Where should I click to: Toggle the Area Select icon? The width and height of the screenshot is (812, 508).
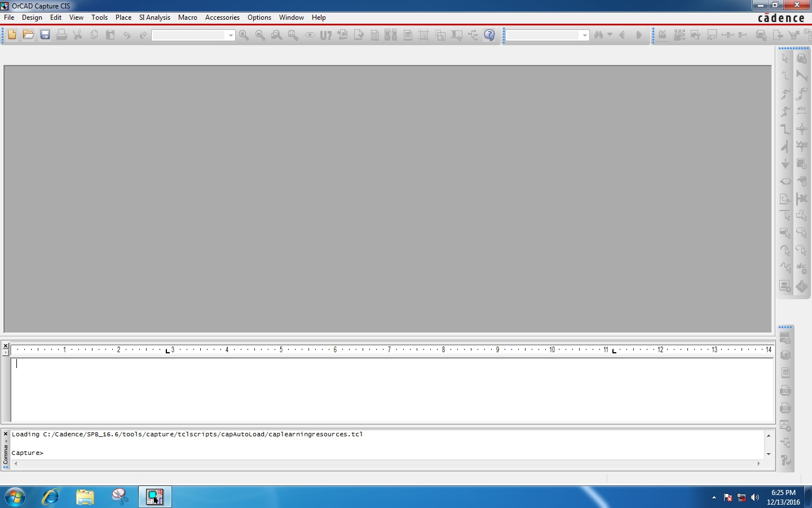(440, 35)
